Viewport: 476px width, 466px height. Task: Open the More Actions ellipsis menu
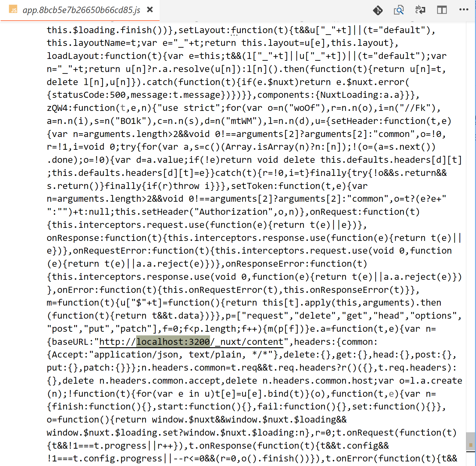click(464, 10)
